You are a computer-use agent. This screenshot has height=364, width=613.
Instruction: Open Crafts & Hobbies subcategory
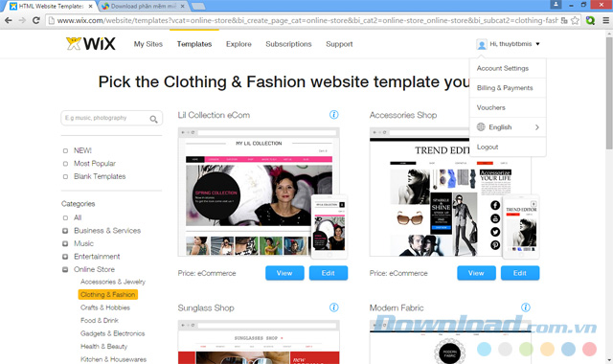(x=105, y=307)
